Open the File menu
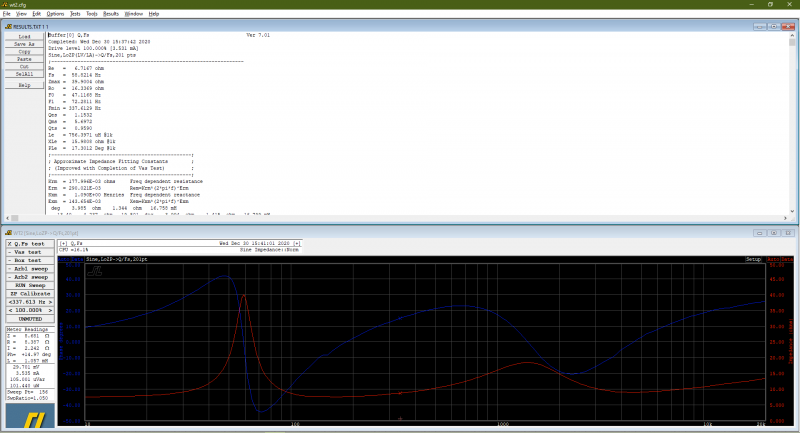This screenshot has width=800, height=433. coord(7,14)
